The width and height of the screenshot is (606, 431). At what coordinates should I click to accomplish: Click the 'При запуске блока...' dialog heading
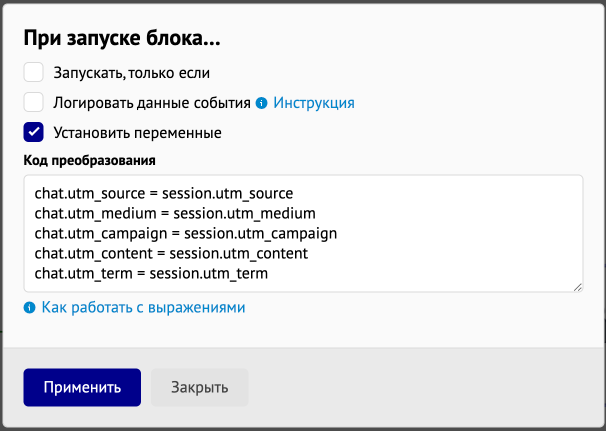[x=122, y=38]
